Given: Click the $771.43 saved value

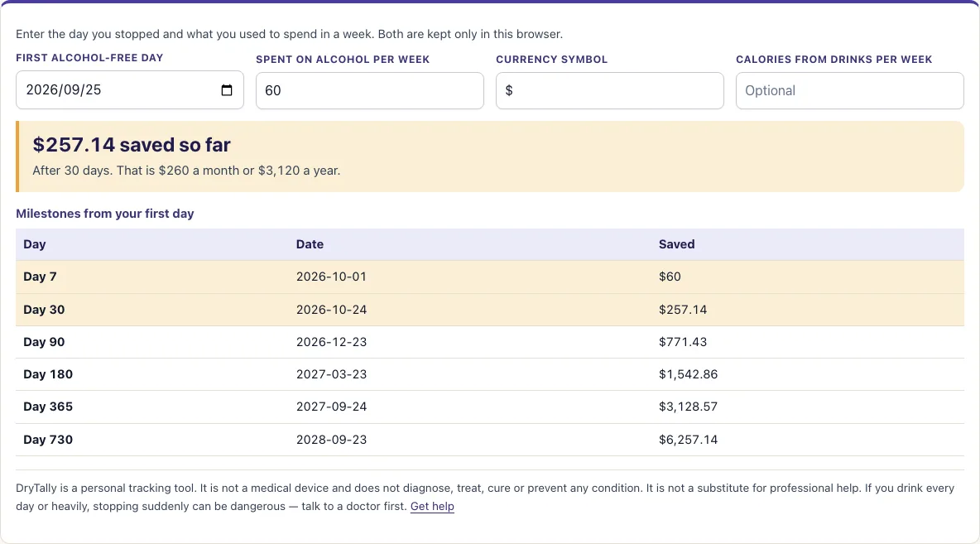Looking at the screenshot, I should coord(683,342).
